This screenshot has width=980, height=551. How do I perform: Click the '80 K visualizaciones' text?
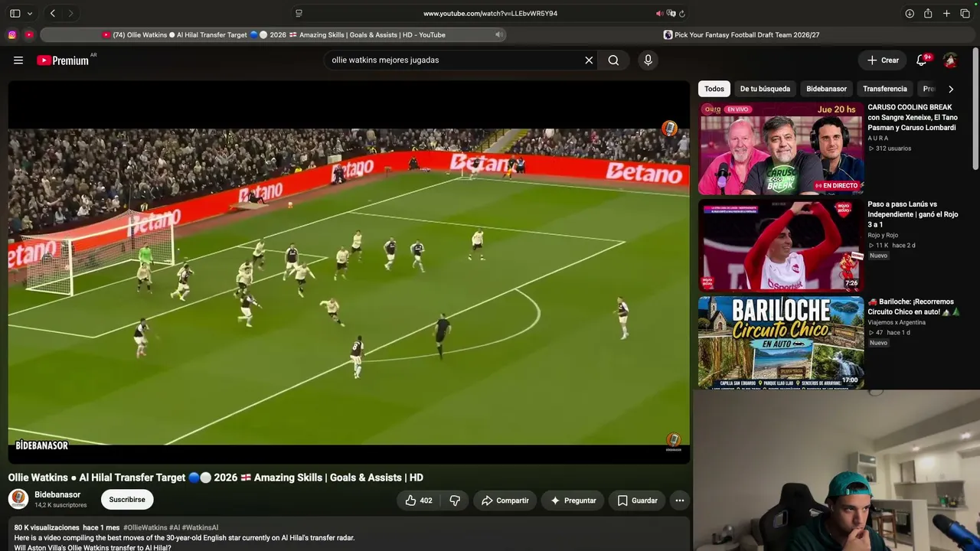point(47,528)
